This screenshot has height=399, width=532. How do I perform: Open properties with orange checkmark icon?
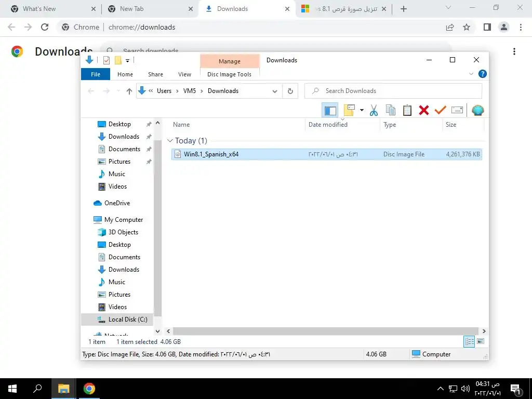pos(441,110)
